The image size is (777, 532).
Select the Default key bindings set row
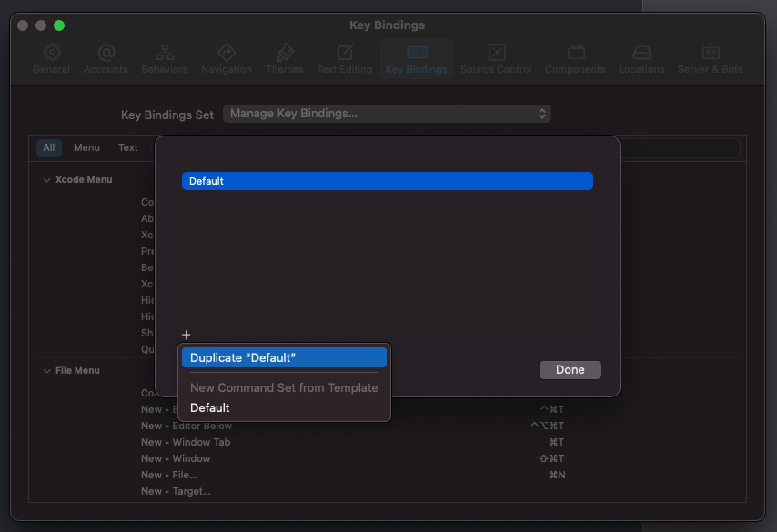pos(387,181)
